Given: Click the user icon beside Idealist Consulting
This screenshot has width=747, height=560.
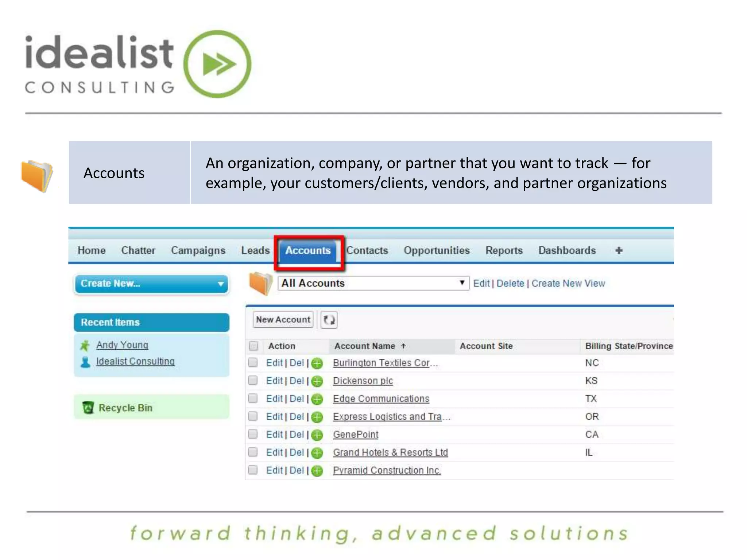Looking at the screenshot, I should coord(85,362).
